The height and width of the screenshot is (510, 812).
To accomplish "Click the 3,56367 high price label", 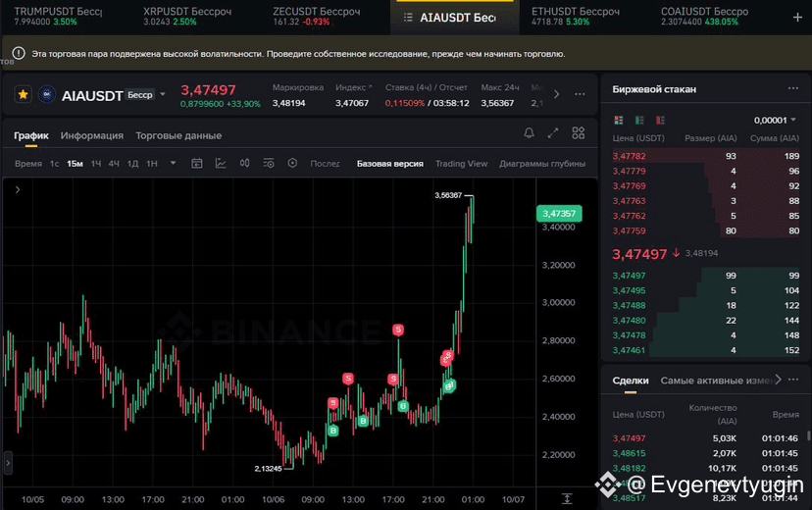I will point(448,195).
